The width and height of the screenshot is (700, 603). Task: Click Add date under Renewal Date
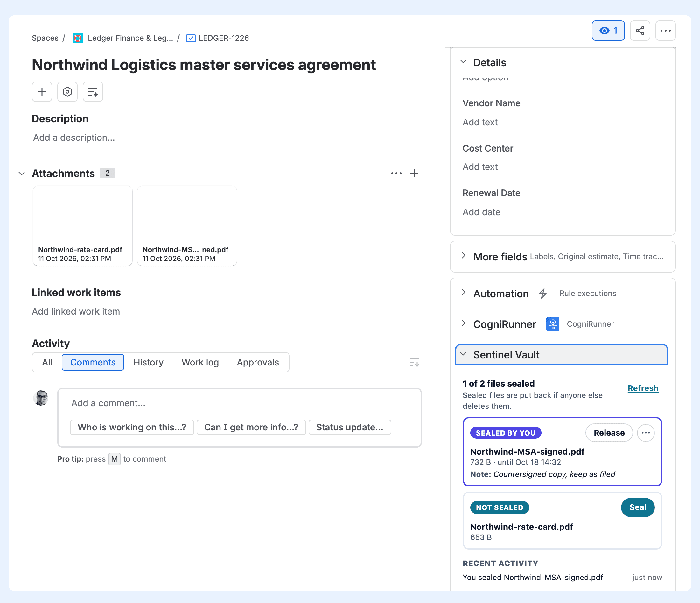[481, 212]
